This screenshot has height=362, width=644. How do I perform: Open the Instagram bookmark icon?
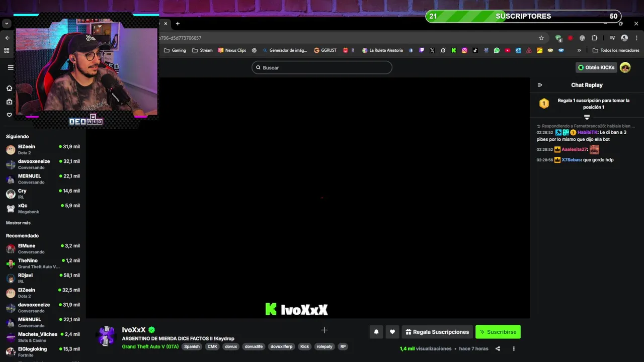464,50
